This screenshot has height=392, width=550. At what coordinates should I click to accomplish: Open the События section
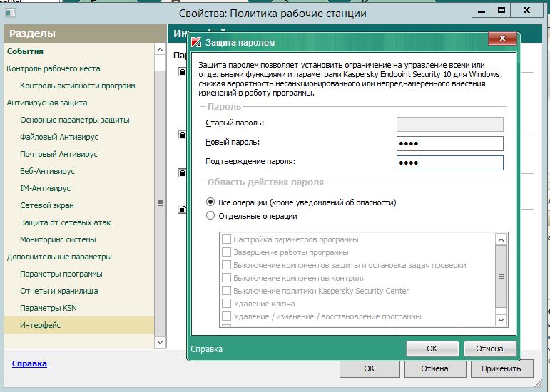(25, 51)
